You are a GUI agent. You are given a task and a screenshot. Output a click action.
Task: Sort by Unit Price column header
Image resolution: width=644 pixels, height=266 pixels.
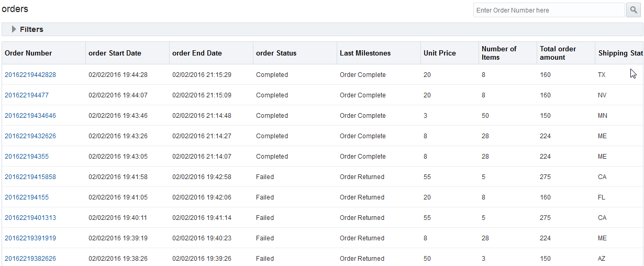click(x=439, y=53)
